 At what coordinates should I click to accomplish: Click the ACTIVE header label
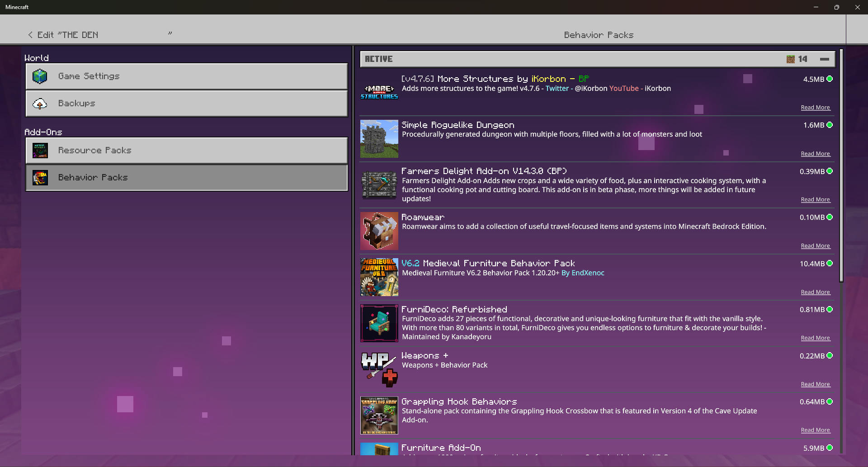[379, 59]
